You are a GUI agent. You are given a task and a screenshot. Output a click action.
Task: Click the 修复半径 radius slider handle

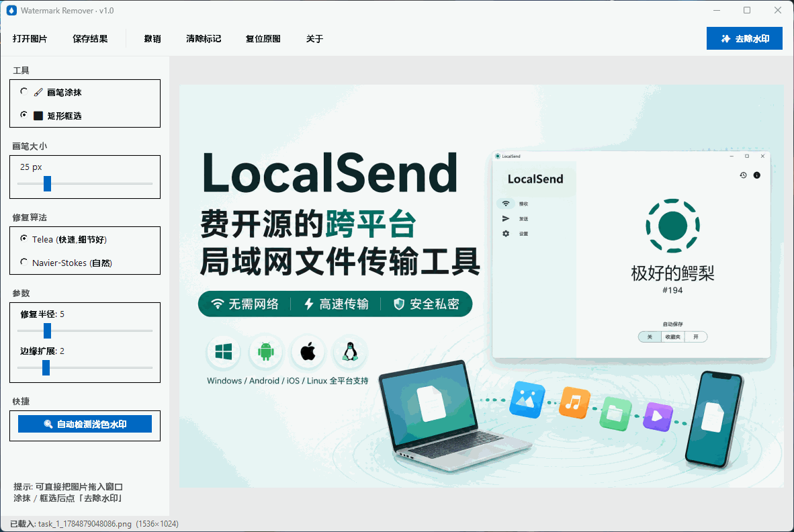(47, 330)
